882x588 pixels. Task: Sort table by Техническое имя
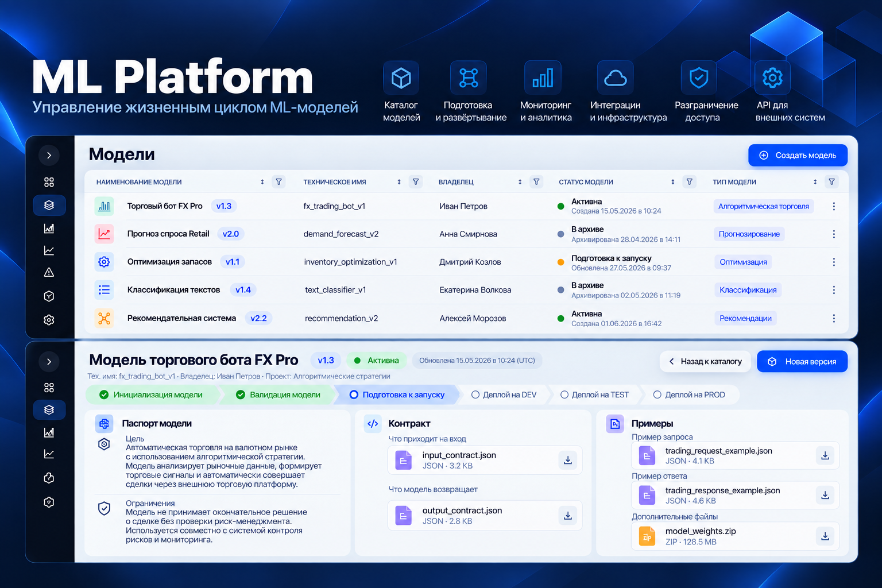pyautogui.click(x=399, y=182)
